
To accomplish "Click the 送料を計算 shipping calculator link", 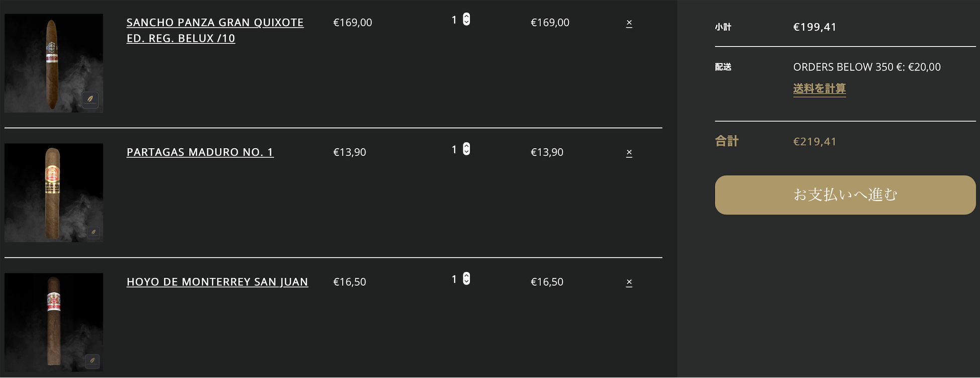I will (x=819, y=89).
